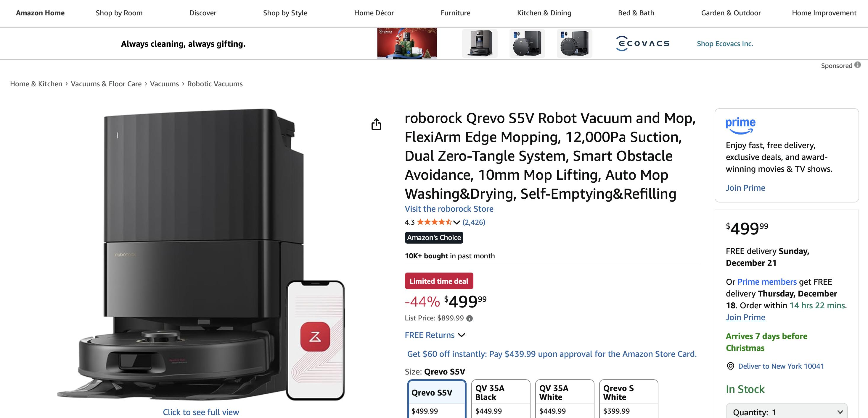Viewport: 868px width, 418px height.
Task: Click the share icon beside product image
Action: pyautogui.click(x=376, y=124)
